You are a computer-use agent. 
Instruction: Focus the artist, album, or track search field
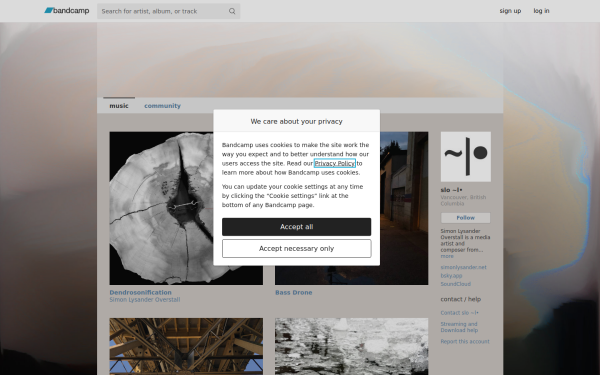(x=168, y=11)
